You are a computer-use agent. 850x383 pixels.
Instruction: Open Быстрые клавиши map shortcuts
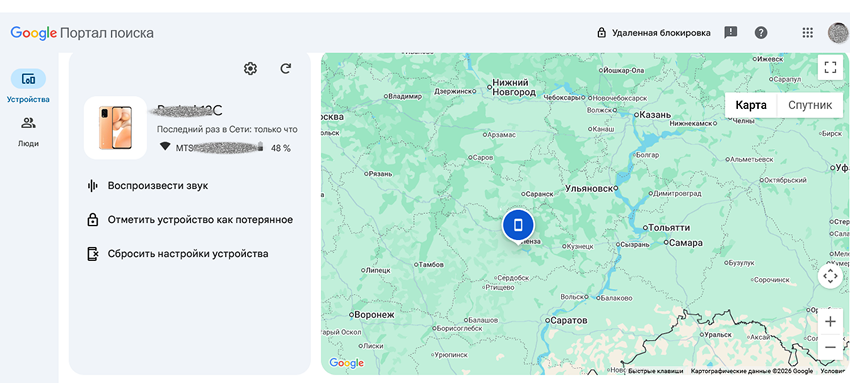tap(656, 371)
